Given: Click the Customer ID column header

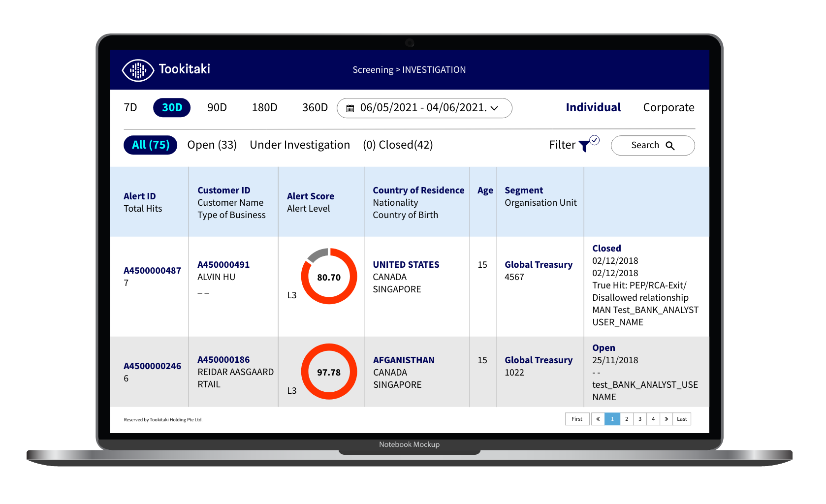Looking at the screenshot, I should (223, 190).
